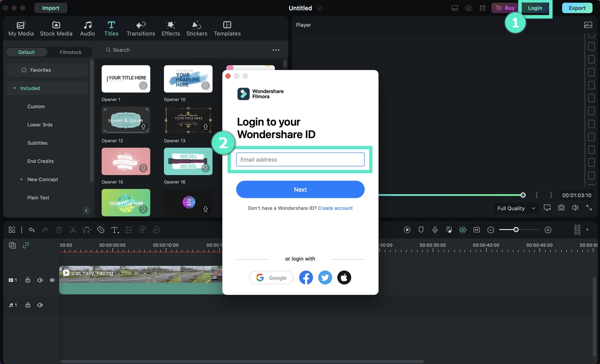Image resolution: width=600 pixels, height=364 pixels.
Task: Enter fullscreen player view
Action: (589, 208)
